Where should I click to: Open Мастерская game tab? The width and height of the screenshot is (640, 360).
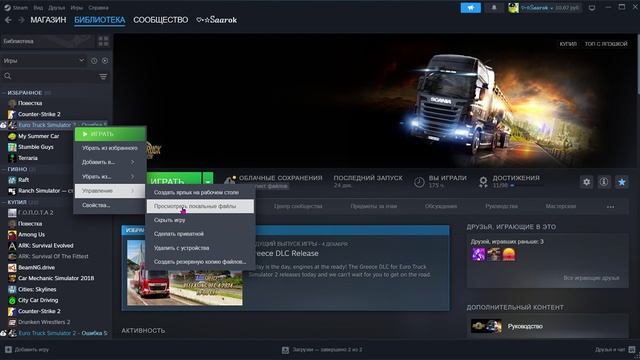tap(560, 206)
